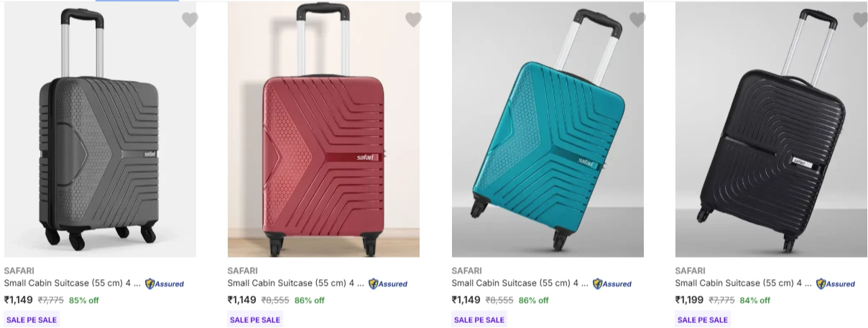Wishlist the black Safari suitcase via heart icon
The height and width of the screenshot is (328, 868).
click(x=860, y=20)
